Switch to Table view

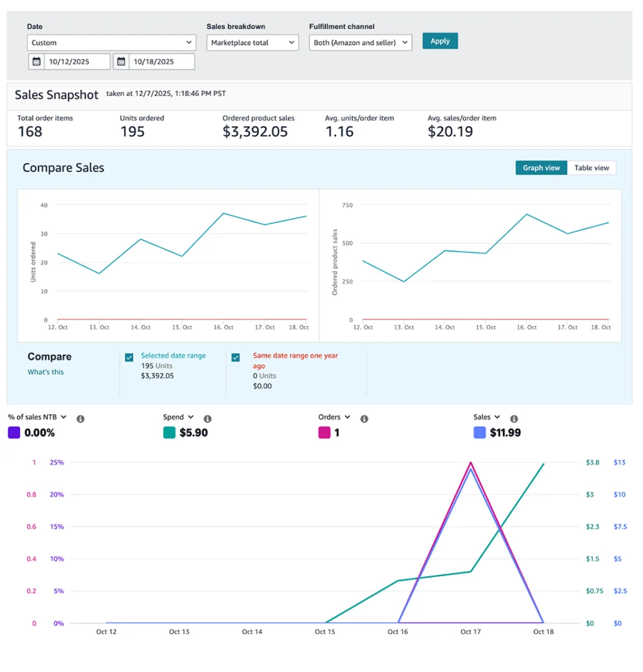pos(591,168)
